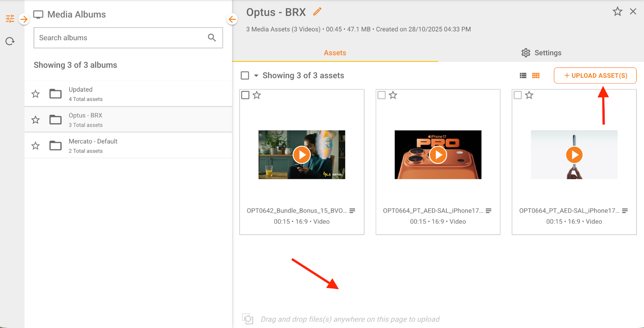Viewport: 644px width, 328px height.
Task: Expand the sidebar with the right arrow
Action: coord(24,19)
